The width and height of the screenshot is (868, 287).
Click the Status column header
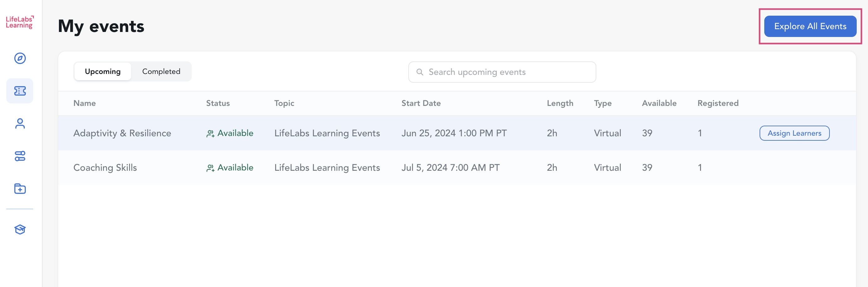tap(218, 103)
